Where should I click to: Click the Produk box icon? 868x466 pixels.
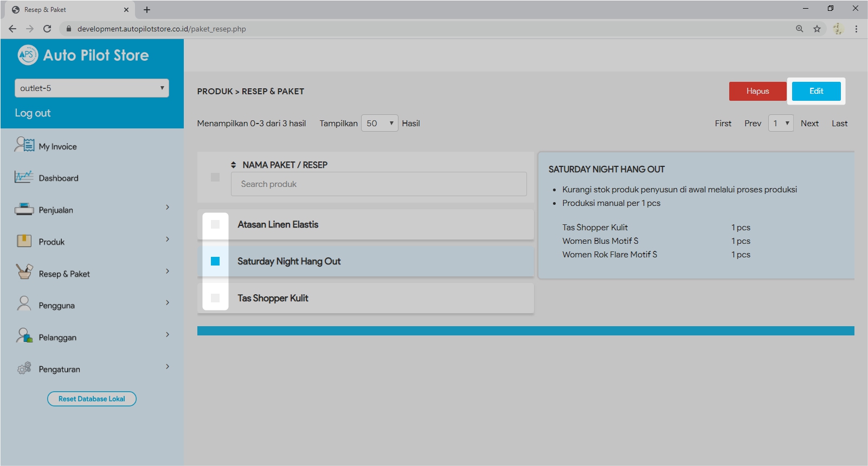(x=24, y=241)
